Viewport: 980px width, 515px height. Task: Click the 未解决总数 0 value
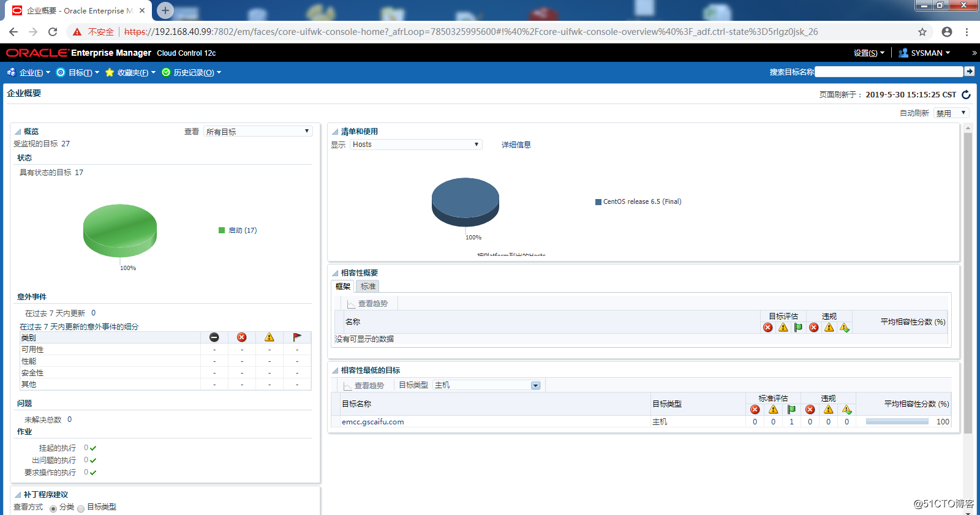[70, 419]
